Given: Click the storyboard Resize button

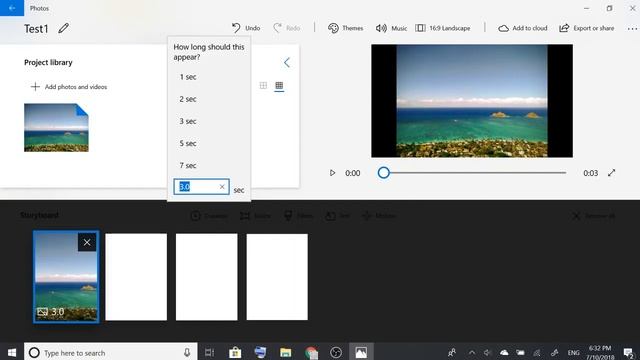Looking at the screenshot, I should [x=255, y=216].
